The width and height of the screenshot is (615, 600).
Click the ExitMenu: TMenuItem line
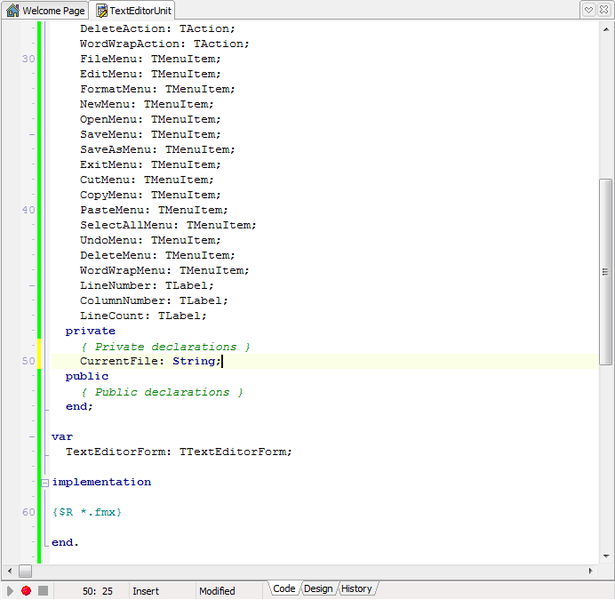click(150, 165)
